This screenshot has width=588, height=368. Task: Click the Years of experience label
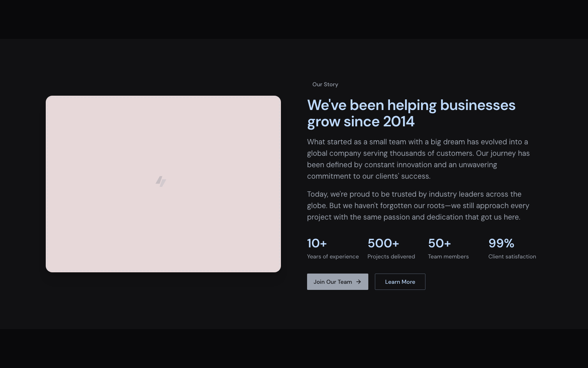coord(333,256)
